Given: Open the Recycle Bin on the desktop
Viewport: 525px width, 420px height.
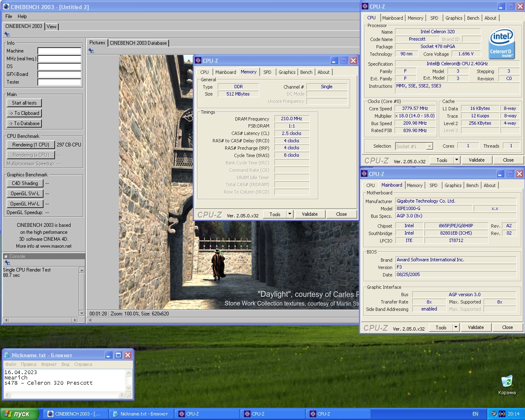Looking at the screenshot, I should coord(507,385).
